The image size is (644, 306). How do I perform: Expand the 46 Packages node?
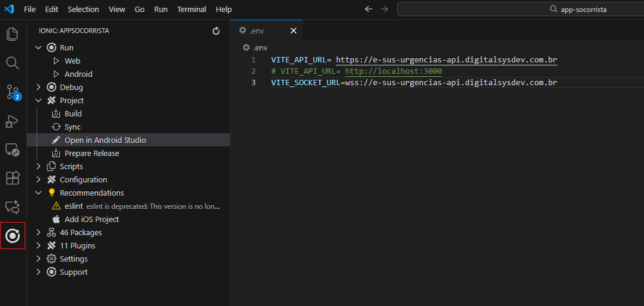tap(39, 232)
